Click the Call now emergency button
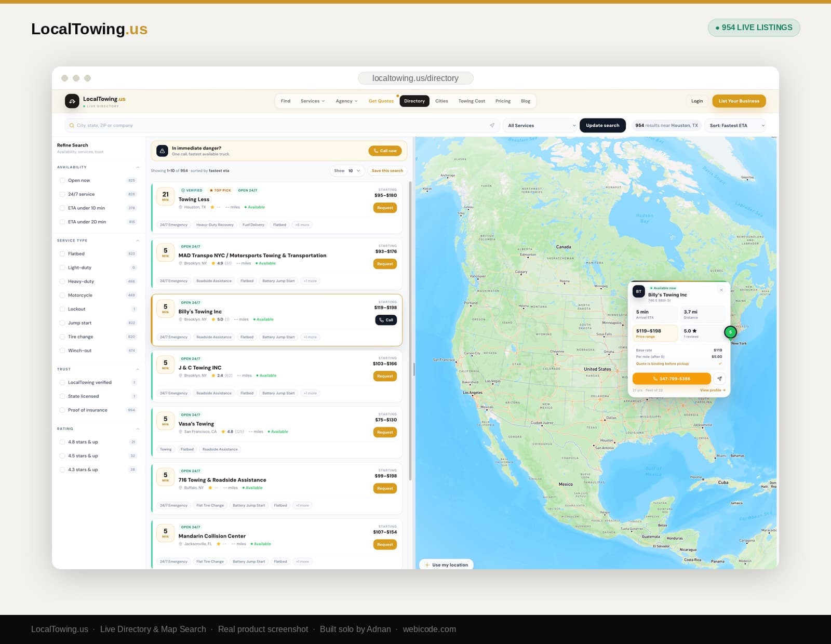 click(385, 151)
